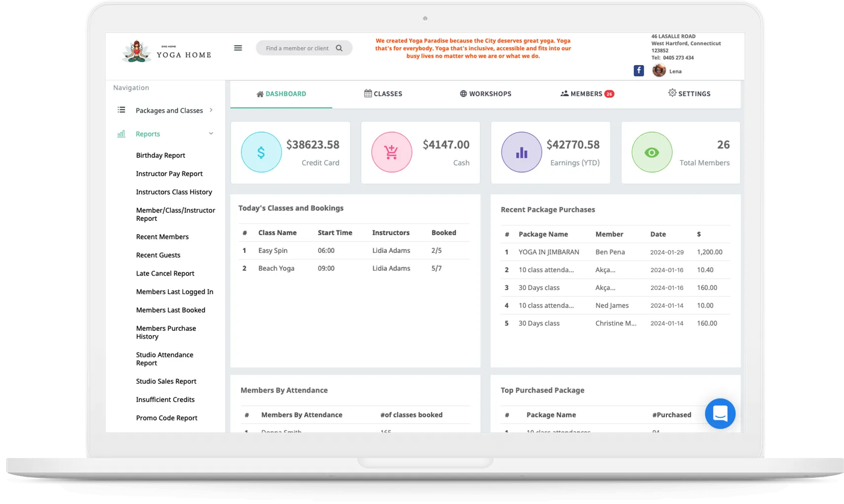Click the Settings gear icon
This screenshot has width=844, height=504.
pos(672,93)
